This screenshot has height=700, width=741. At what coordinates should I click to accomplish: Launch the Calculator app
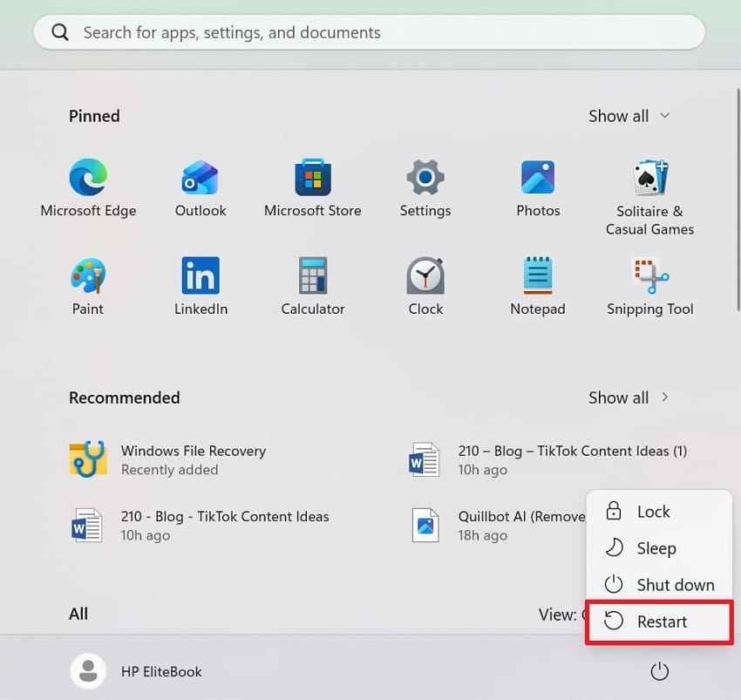(x=312, y=286)
